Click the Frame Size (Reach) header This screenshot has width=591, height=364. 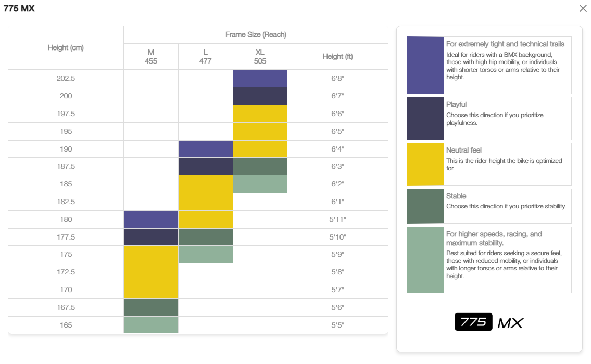pos(256,35)
